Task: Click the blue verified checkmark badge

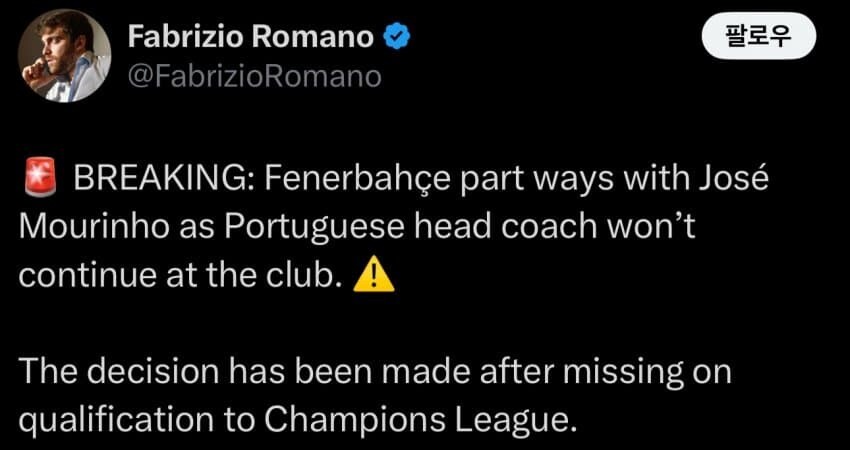Action: [x=397, y=39]
